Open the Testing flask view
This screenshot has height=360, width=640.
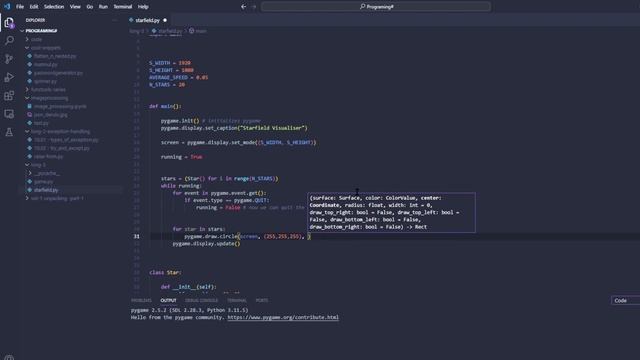9,132
